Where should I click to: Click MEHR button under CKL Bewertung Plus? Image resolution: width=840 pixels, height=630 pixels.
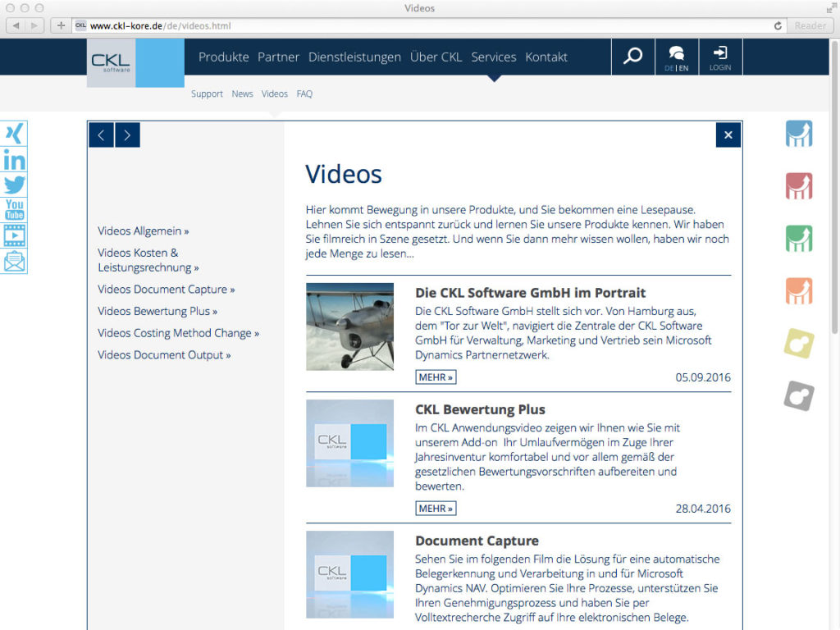(x=436, y=509)
